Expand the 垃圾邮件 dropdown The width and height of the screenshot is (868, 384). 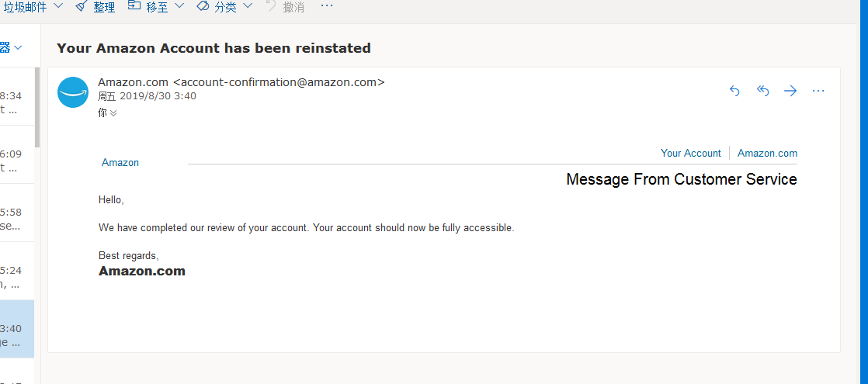click(60, 6)
